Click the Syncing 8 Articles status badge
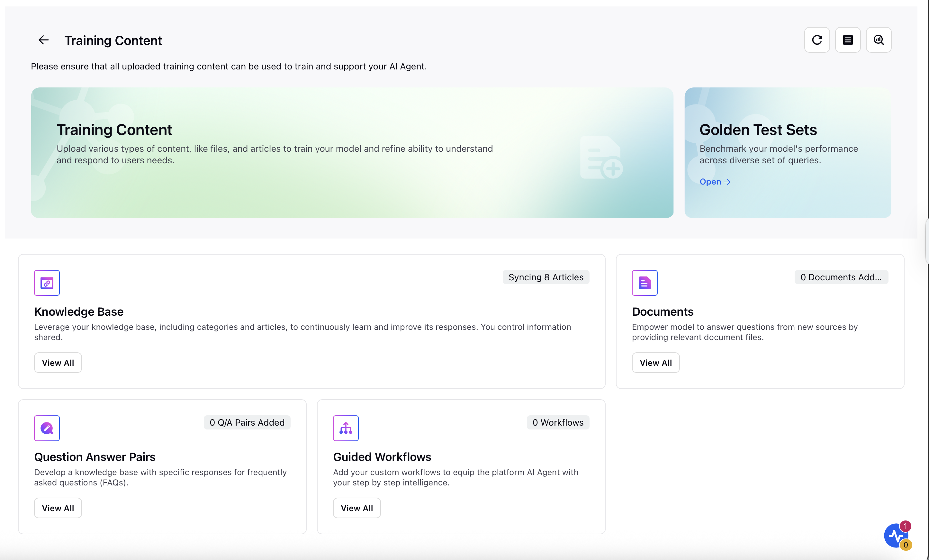 546,277
